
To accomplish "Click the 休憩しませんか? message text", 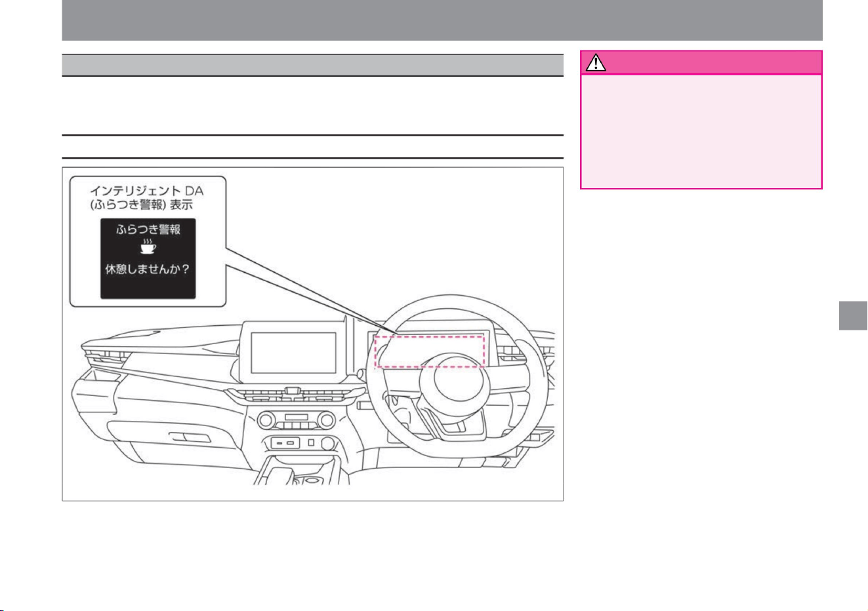I will (148, 269).
